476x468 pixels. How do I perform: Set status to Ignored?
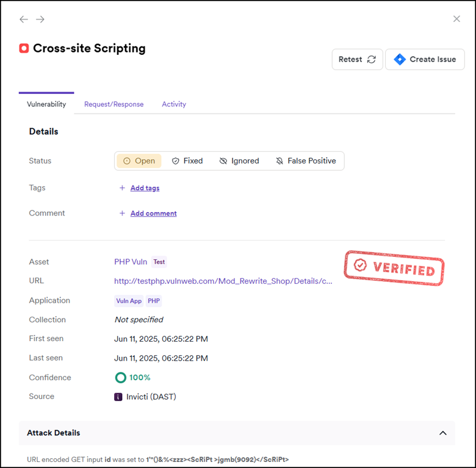point(239,161)
